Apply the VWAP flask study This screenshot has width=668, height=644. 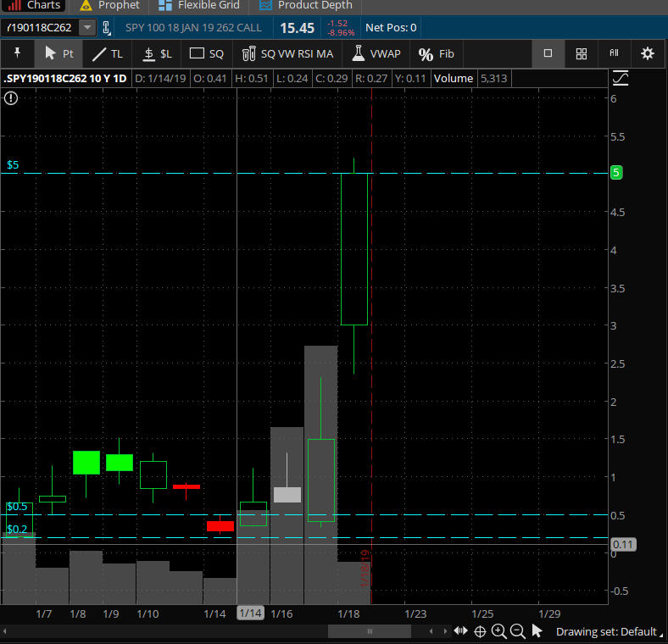(376, 53)
